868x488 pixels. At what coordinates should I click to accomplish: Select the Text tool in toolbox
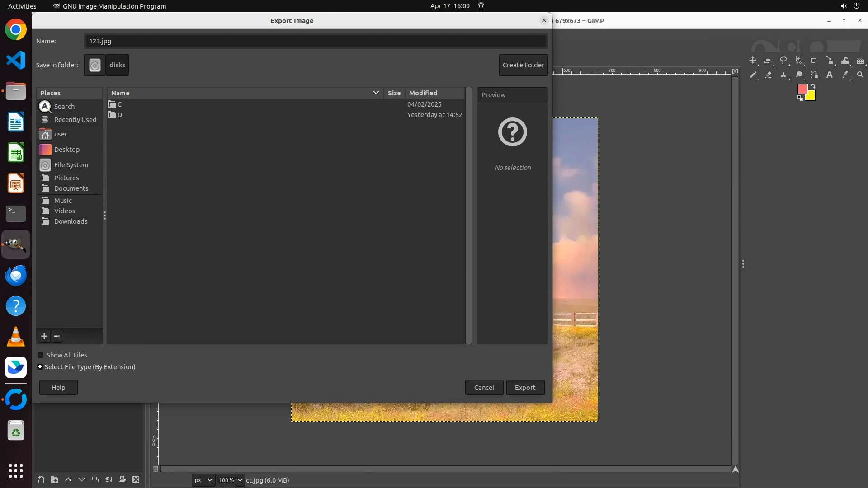pos(830,75)
